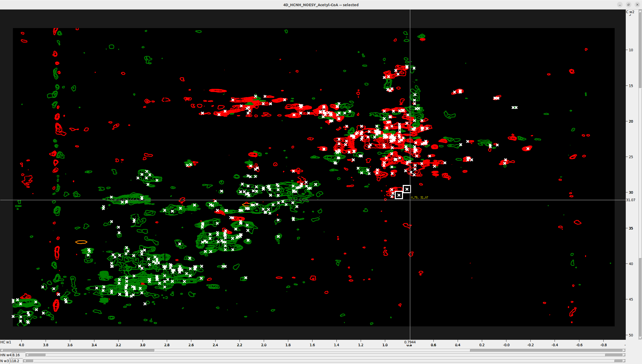
Task: Click the down arrow on the vertical scrollbar
Action: 640,338
